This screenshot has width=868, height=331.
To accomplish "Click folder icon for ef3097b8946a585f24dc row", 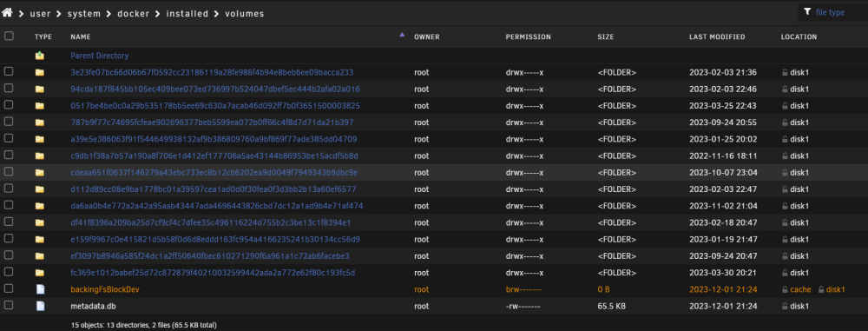I will tap(39, 256).
